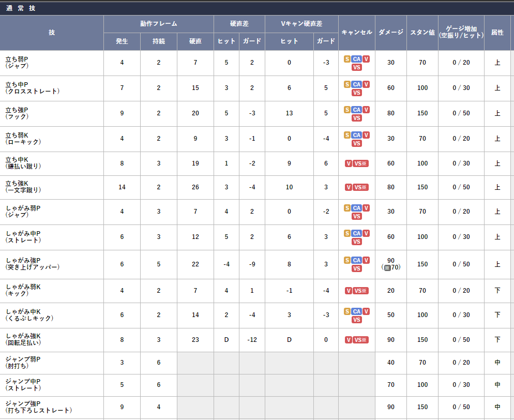Viewport: 514px width, 420px height.
Task: Select move name 立ち強K (一文字蹴り)
Action: pos(23,187)
